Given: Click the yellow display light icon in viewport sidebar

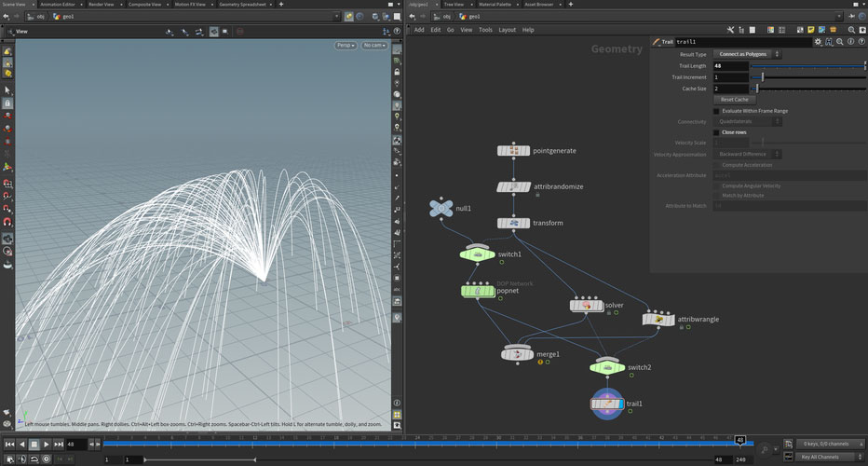Looking at the screenshot, I should [397, 116].
